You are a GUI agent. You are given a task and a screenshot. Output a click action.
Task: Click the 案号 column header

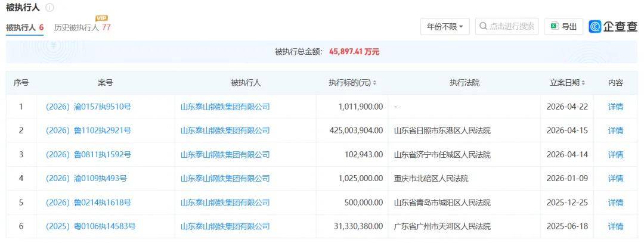[x=105, y=83]
